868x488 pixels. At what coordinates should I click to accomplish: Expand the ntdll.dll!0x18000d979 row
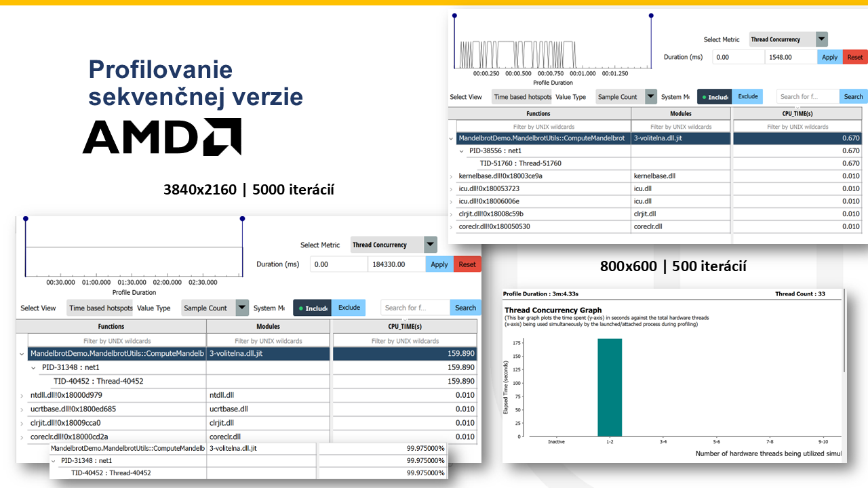(23, 395)
